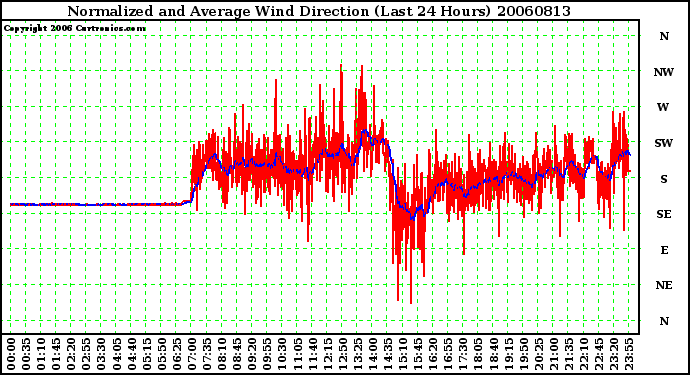Click the 23:55 time axis label

(629, 354)
